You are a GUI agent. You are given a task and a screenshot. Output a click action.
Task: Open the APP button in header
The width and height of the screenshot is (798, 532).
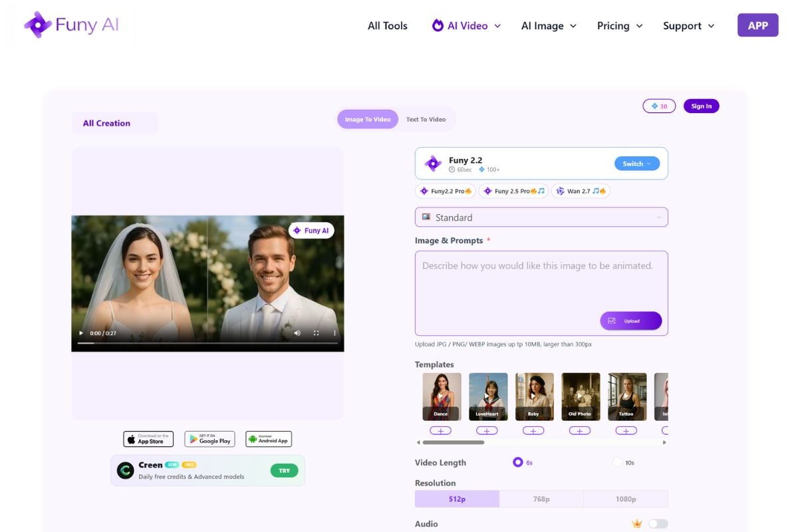click(757, 25)
